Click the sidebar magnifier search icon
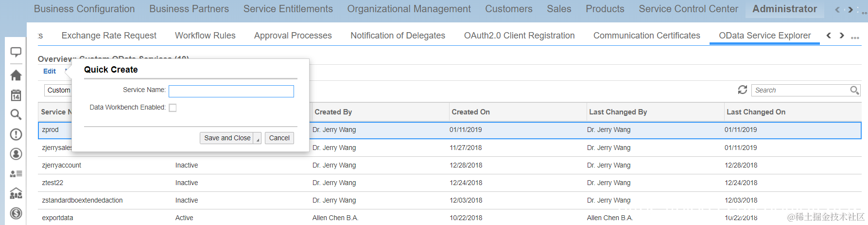Viewport: 868px width, 225px height. pyautogui.click(x=16, y=114)
